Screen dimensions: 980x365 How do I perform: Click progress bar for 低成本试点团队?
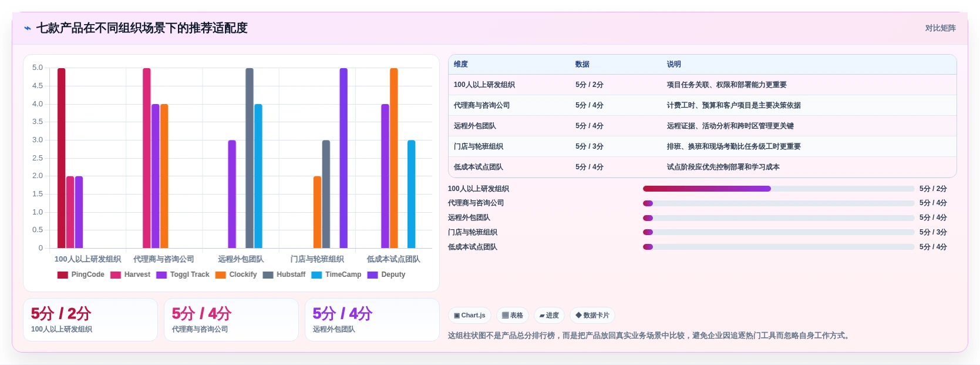click(x=779, y=247)
